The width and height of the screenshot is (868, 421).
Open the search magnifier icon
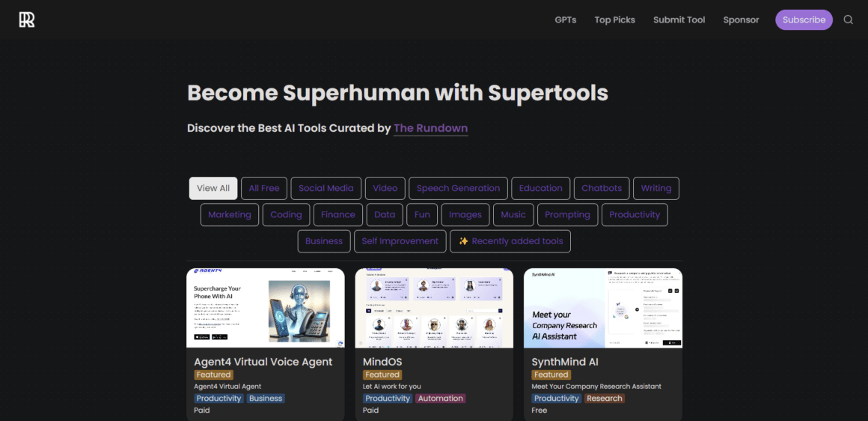tap(848, 20)
